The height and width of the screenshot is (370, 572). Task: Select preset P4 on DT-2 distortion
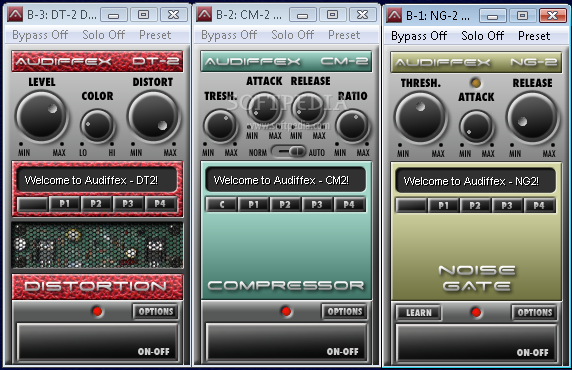coord(160,204)
